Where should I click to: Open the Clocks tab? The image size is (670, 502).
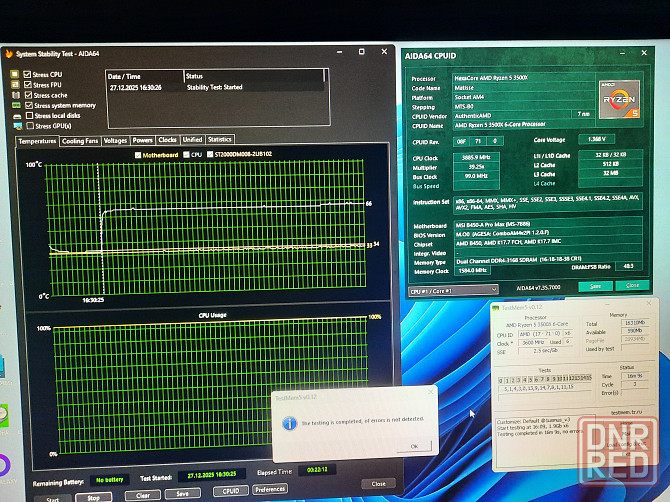pos(167,140)
